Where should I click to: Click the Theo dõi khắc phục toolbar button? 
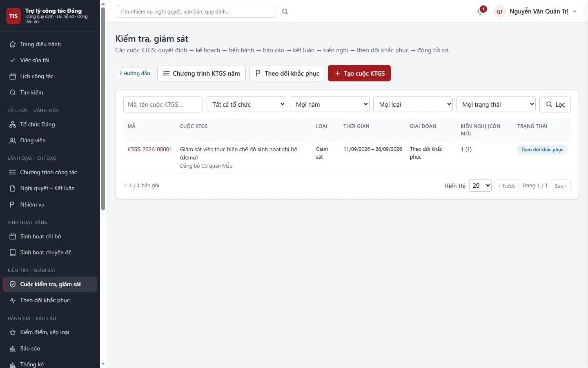click(x=287, y=73)
